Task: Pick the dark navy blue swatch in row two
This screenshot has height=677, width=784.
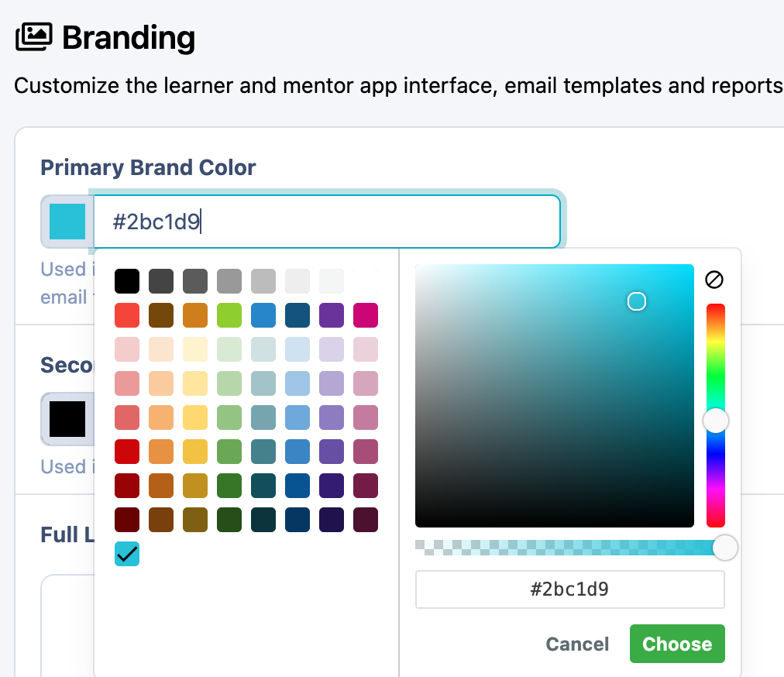Action: coord(297,314)
